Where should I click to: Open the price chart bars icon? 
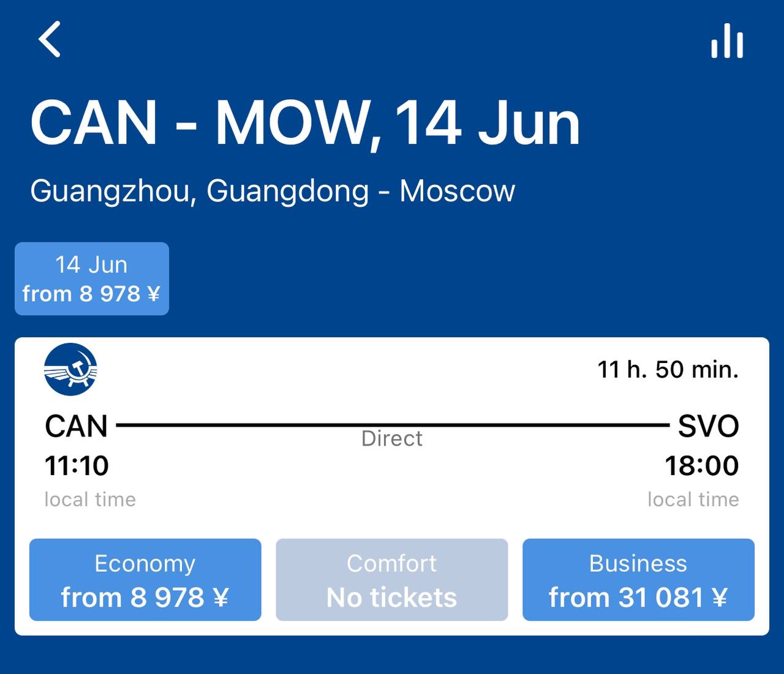click(727, 41)
